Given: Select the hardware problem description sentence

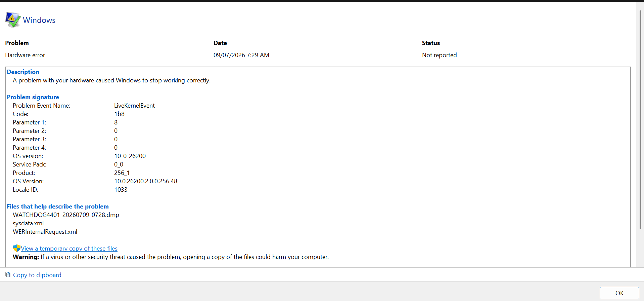Looking at the screenshot, I should pyautogui.click(x=111, y=80).
